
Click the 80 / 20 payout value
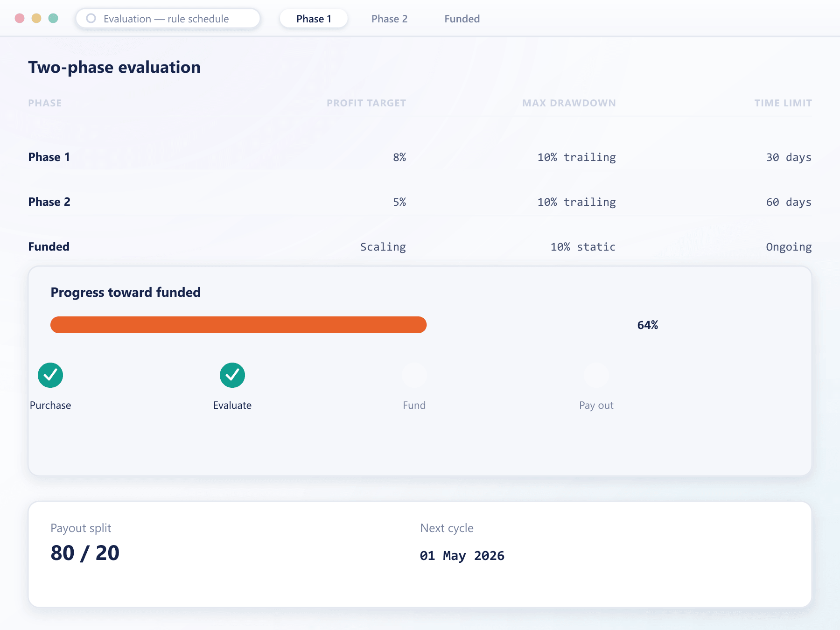tap(85, 553)
